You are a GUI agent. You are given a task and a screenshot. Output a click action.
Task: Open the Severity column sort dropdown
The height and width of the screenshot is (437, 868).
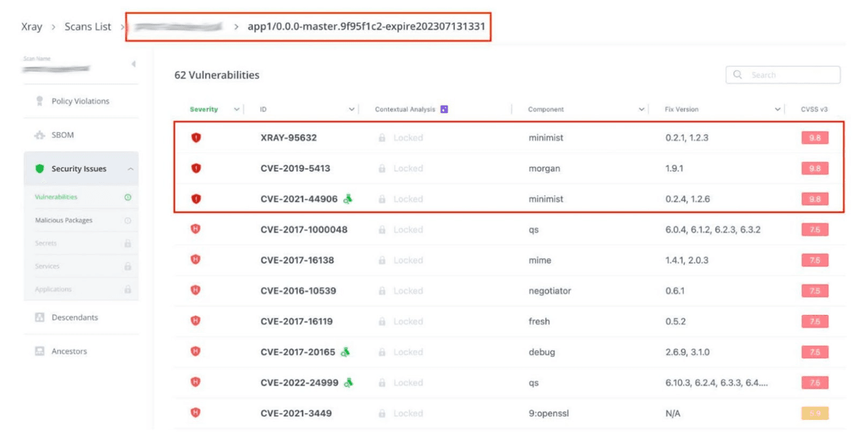(x=237, y=110)
